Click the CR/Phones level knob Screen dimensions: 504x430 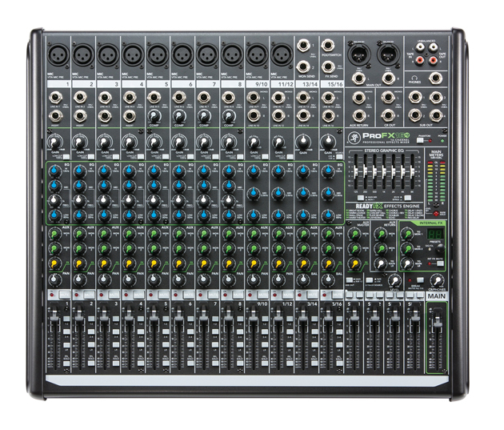(437, 280)
